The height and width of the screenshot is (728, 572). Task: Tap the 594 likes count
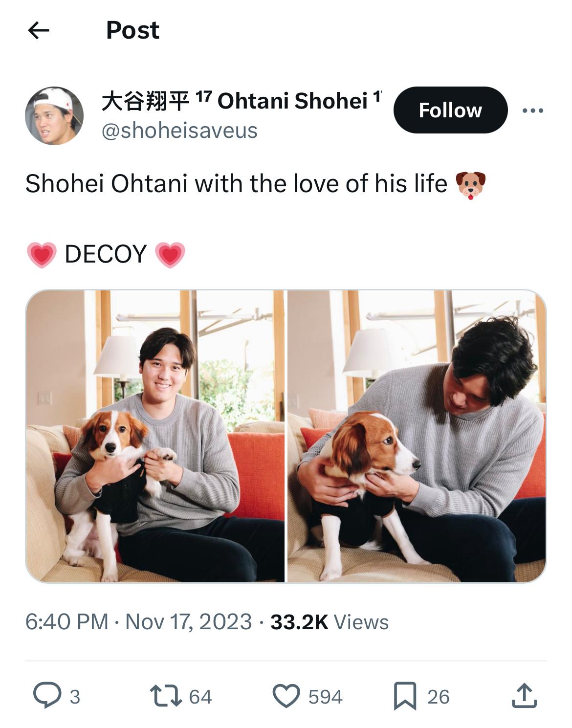pyautogui.click(x=325, y=697)
